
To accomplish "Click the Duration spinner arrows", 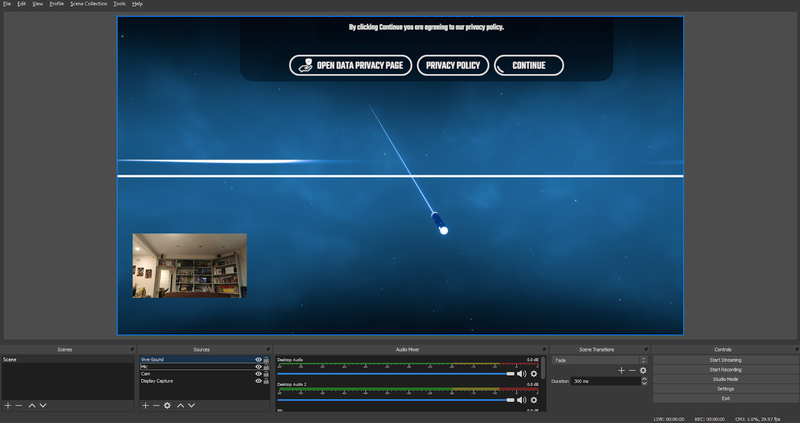I will pos(643,381).
